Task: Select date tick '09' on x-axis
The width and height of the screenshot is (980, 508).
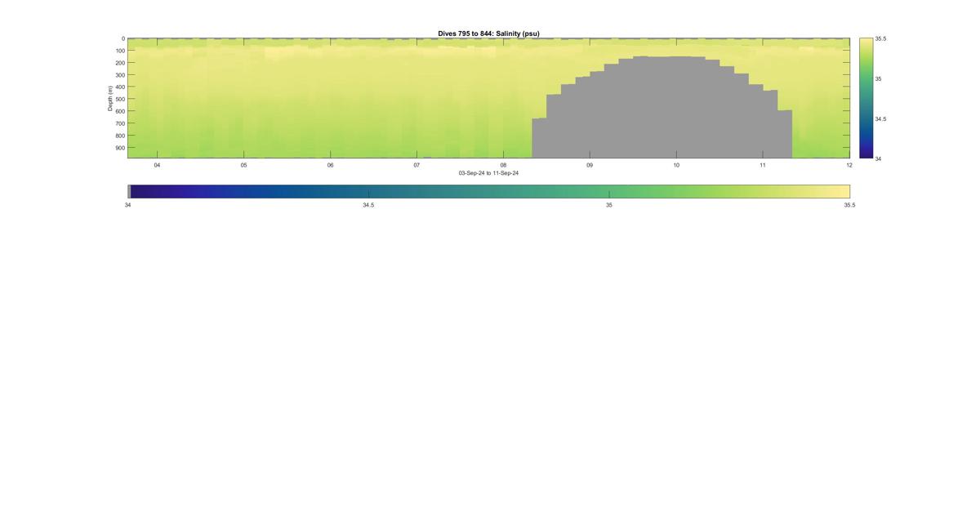Action: 590,165
